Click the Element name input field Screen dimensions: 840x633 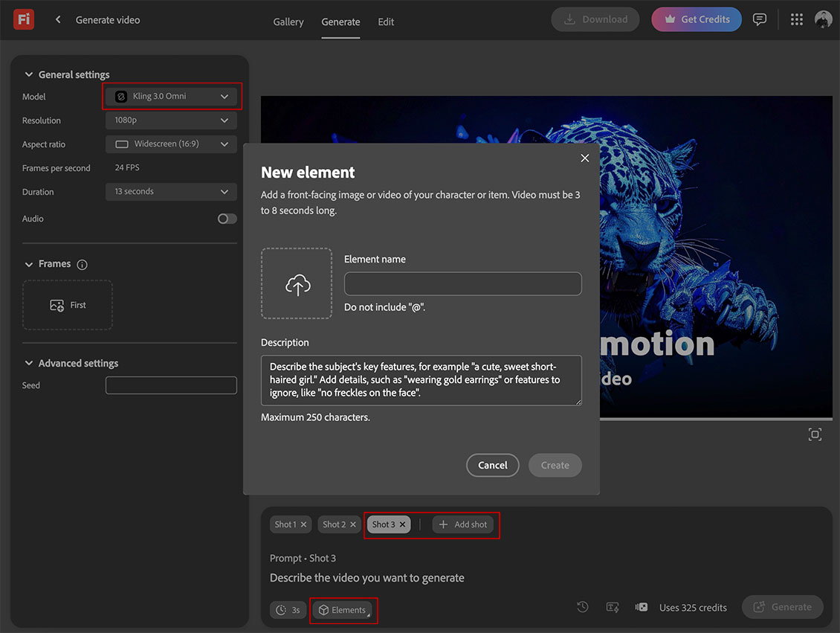[462, 284]
